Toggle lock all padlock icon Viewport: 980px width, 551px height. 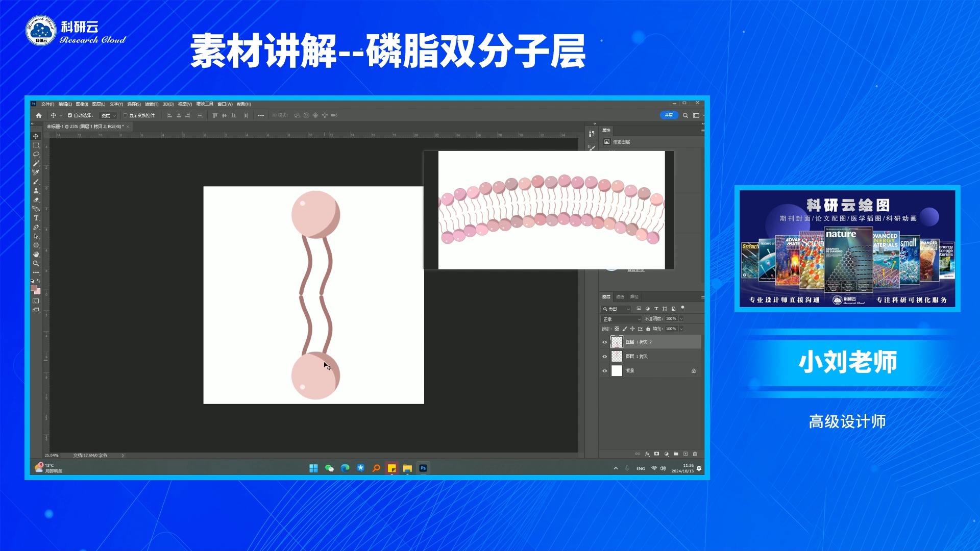[648, 329]
